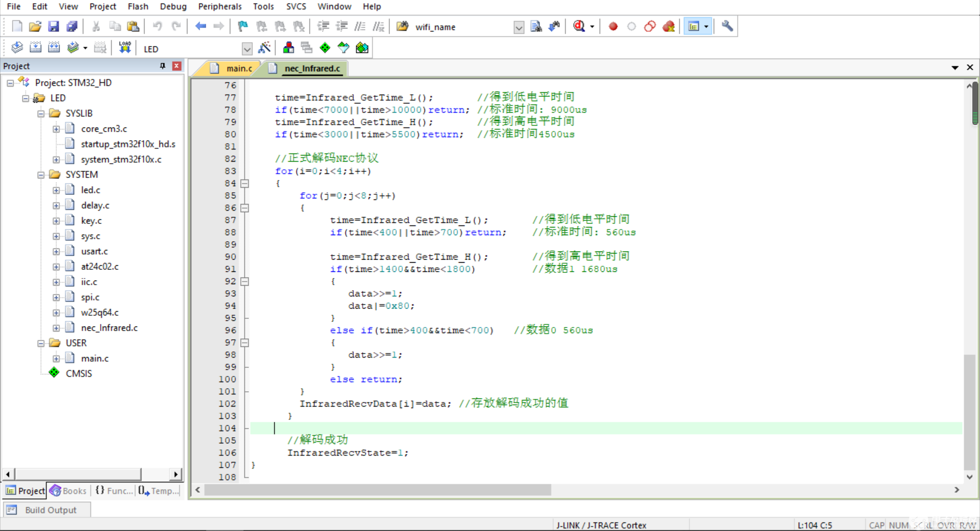The image size is (980, 531).
Task: Click the Download (LOAD) to flash icon
Action: pos(125,48)
